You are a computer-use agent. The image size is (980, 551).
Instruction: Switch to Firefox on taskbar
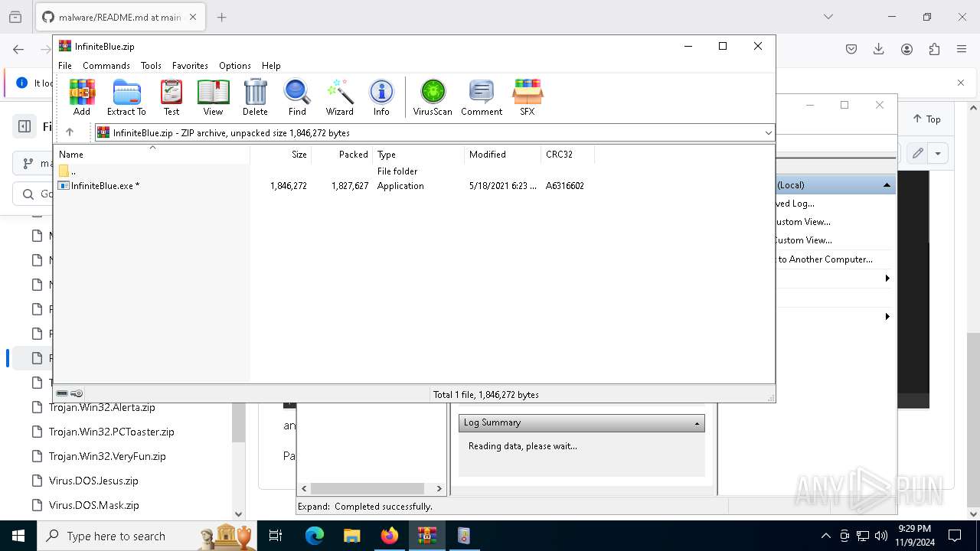point(390,536)
